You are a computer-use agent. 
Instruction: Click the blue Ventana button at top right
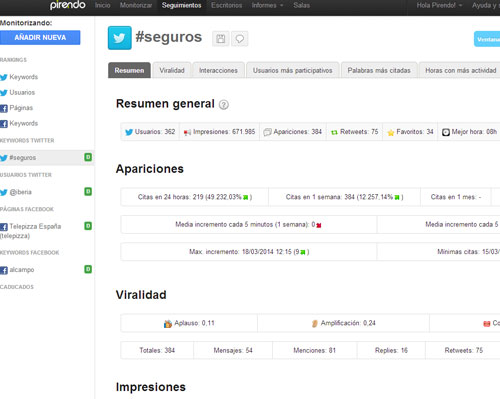487,39
